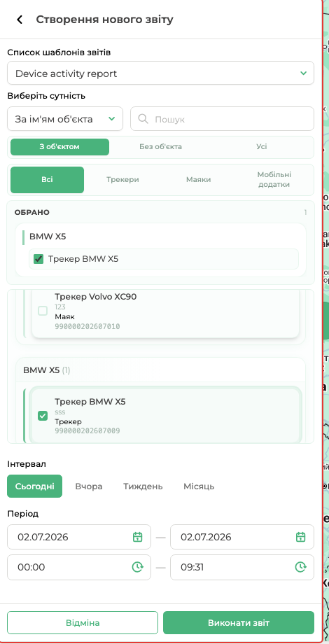The image size is (329, 644).
Task: Choose the Вчора interval
Action: (89, 486)
